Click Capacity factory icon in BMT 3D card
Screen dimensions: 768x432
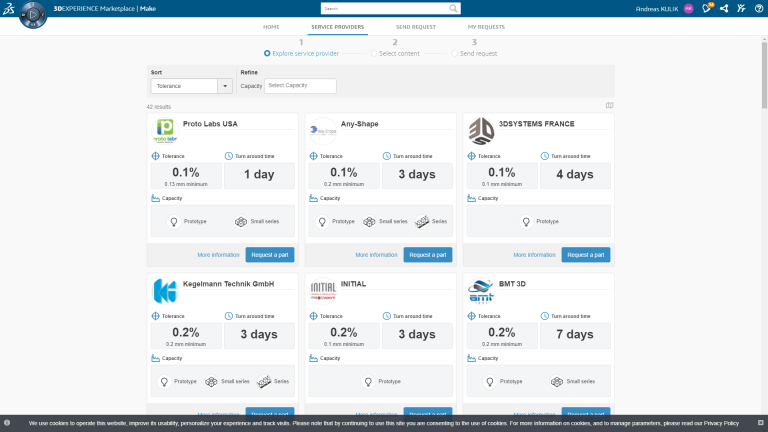(x=471, y=359)
